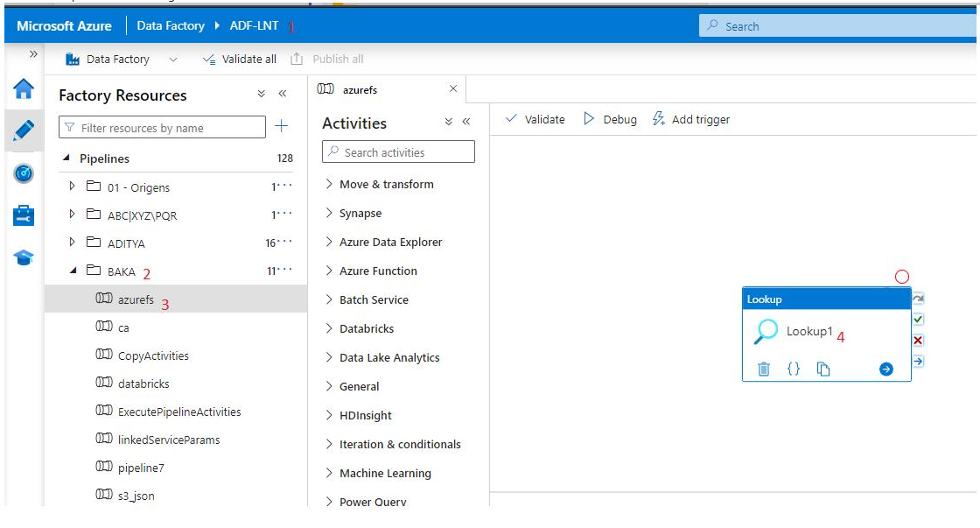Expand Azure Function activities

point(329,271)
